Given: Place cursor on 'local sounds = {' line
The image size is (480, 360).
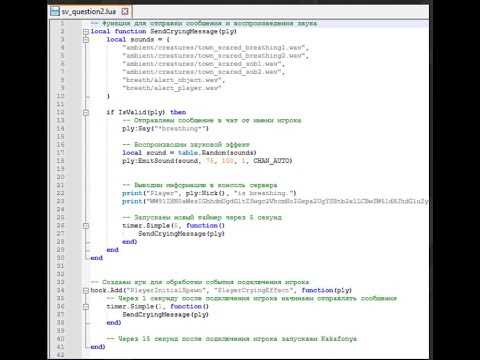Looking at the screenshot, I should [x=138, y=40].
